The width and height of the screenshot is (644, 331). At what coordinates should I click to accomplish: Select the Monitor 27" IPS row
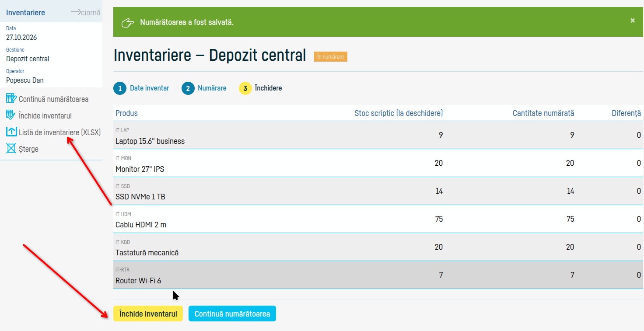378,163
